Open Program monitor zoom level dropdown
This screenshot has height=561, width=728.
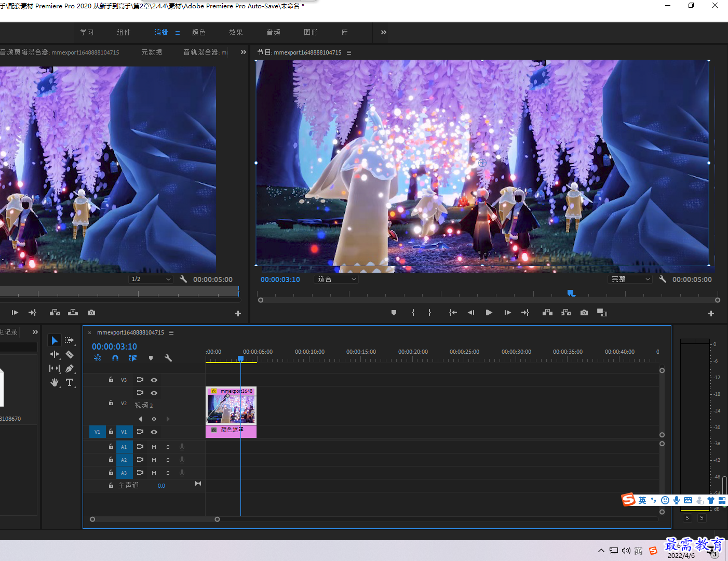click(336, 279)
